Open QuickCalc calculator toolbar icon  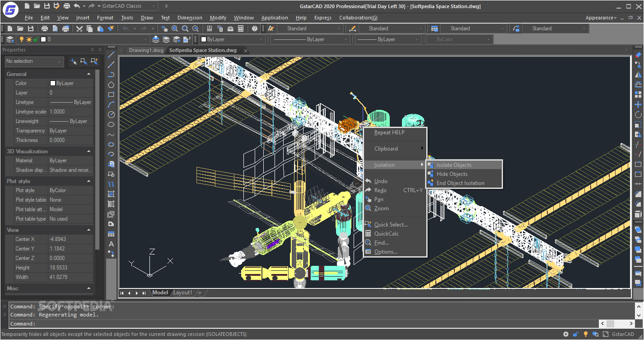coord(241,28)
